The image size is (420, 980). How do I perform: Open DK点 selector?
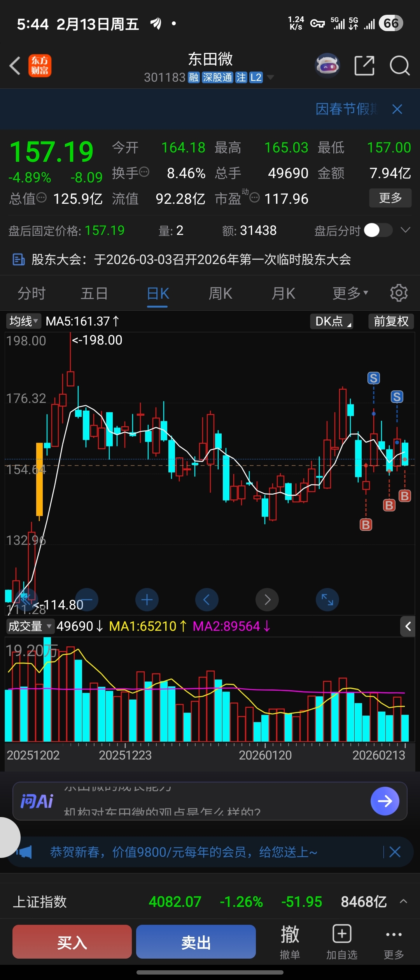[x=332, y=321]
